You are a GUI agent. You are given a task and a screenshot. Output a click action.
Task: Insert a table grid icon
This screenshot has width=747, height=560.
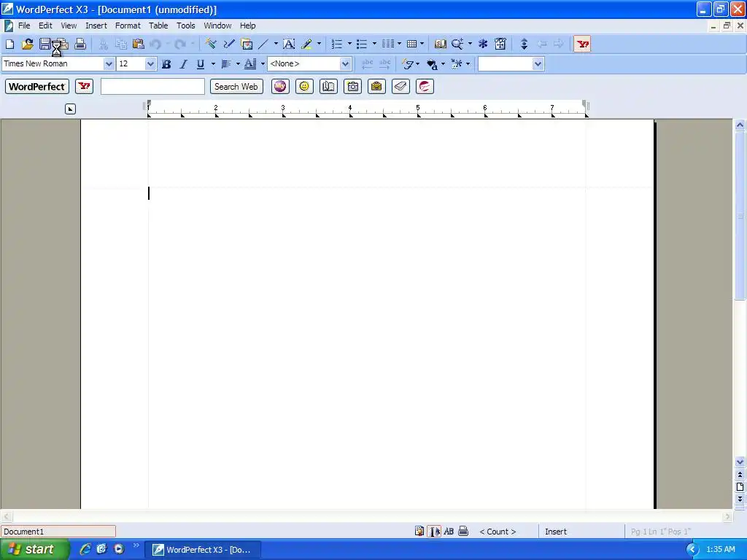(411, 44)
